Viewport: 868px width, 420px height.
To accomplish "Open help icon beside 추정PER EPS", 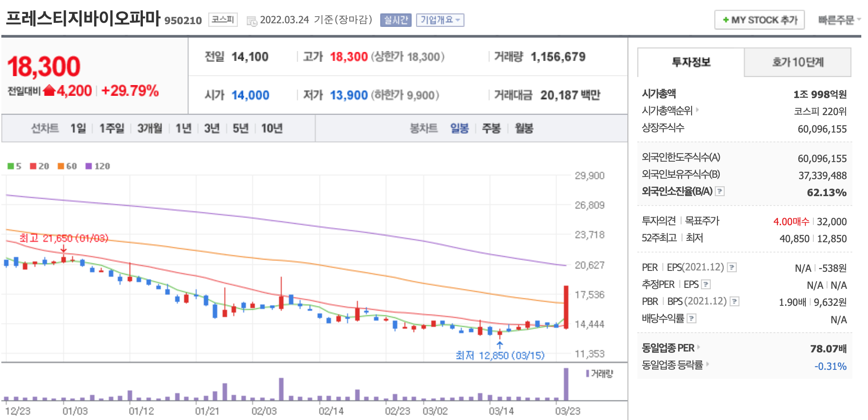I will click(x=706, y=284).
